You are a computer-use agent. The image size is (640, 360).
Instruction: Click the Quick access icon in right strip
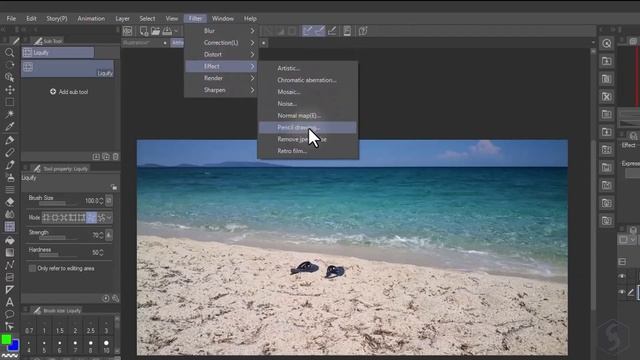[607, 43]
